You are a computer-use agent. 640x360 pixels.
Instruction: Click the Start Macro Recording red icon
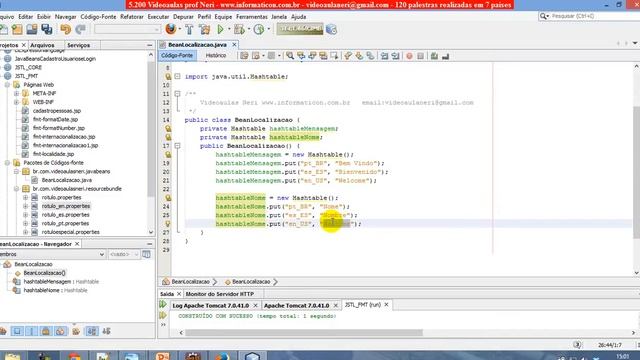click(409, 56)
